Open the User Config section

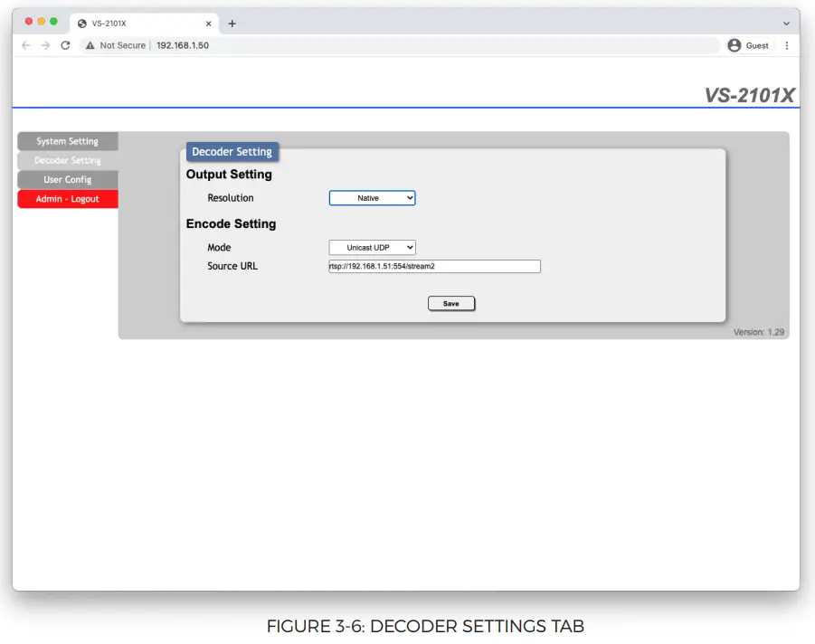[x=68, y=179]
